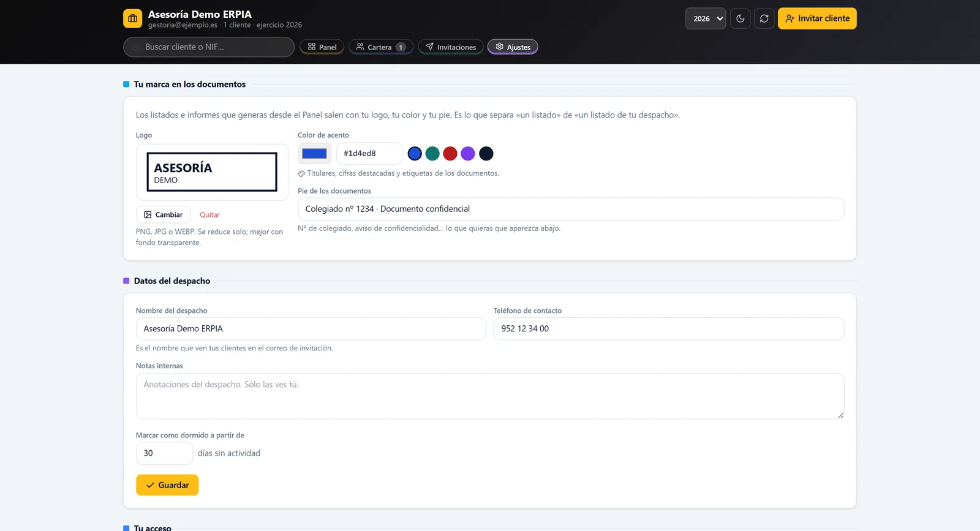Open the Invitaciones tab

[x=451, y=47]
